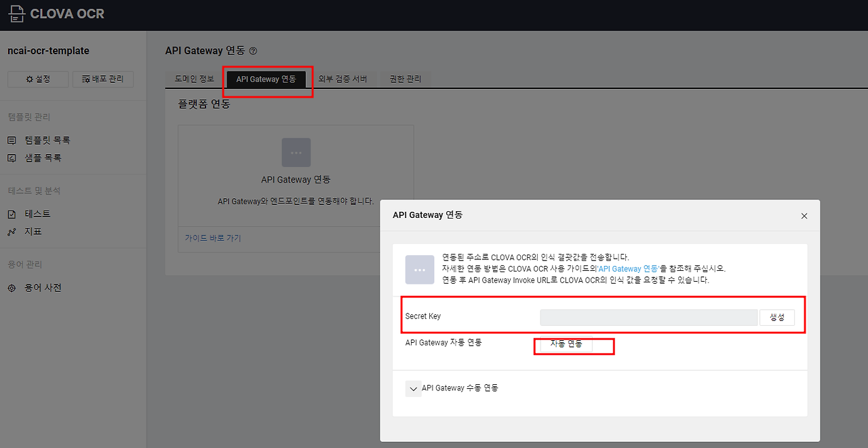Click the API Gateway card ellipsis icon
This screenshot has width=868, height=448.
point(296,153)
